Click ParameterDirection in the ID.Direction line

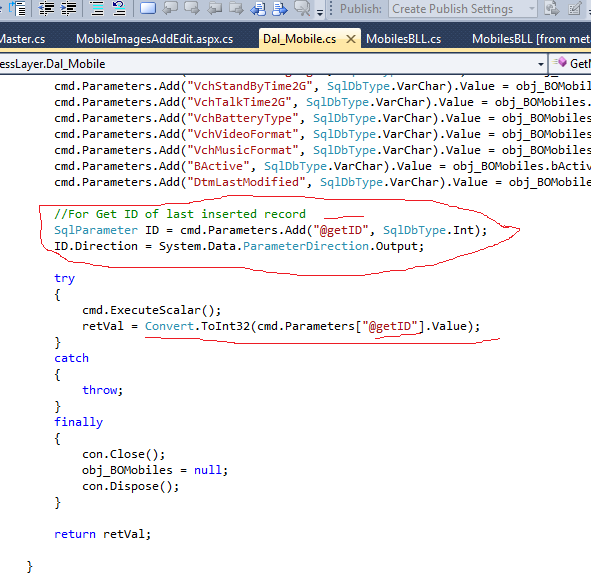(306, 246)
